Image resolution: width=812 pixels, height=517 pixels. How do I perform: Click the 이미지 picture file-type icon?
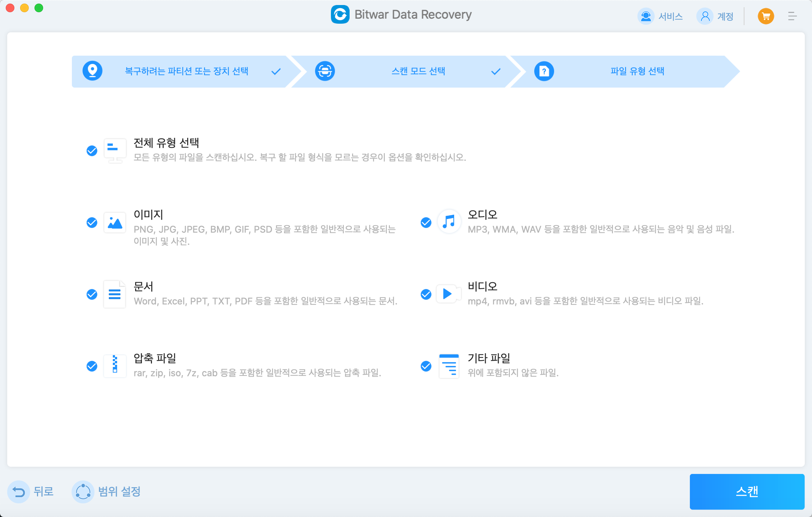[x=115, y=223]
